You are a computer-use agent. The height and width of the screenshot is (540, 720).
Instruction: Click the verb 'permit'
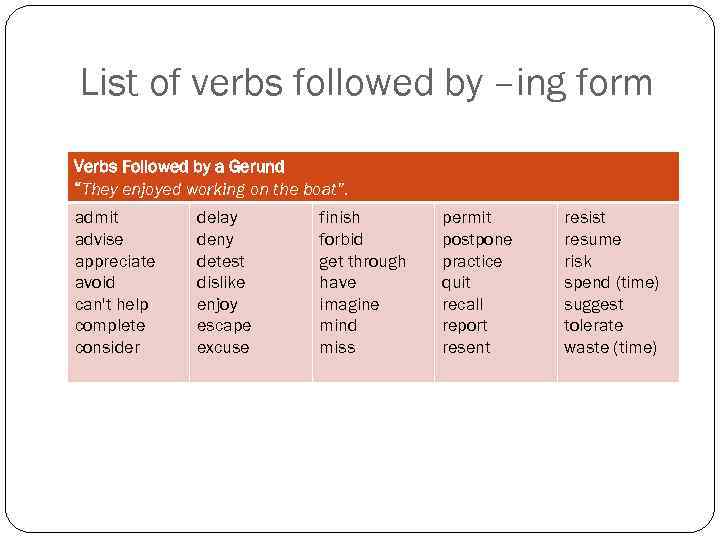point(467,217)
